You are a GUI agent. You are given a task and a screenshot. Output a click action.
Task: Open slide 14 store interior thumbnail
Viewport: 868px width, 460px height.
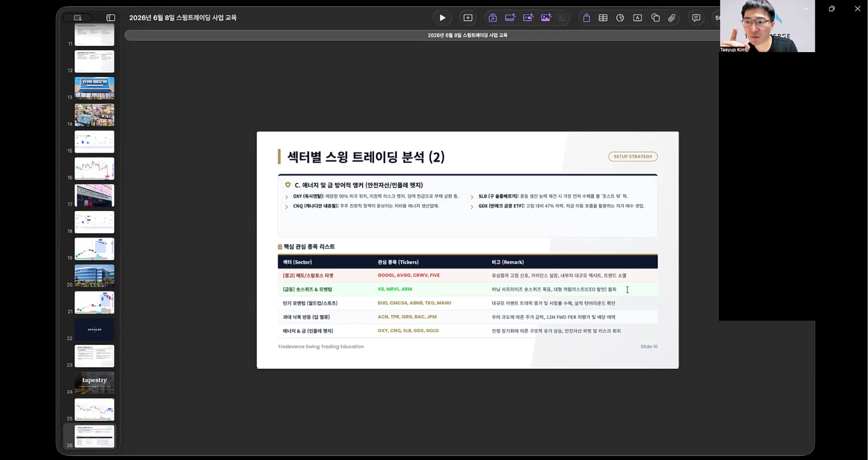click(94, 115)
